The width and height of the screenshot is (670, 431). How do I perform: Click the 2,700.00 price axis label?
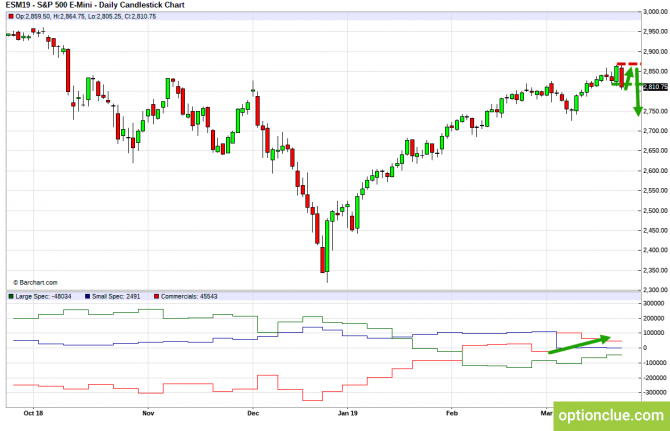point(655,131)
